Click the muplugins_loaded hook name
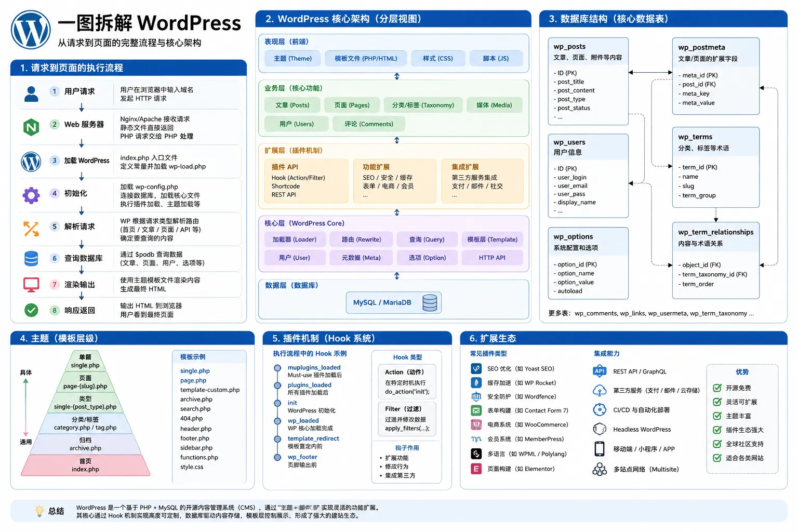This screenshot has height=532, width=798. tap(314, 367)
